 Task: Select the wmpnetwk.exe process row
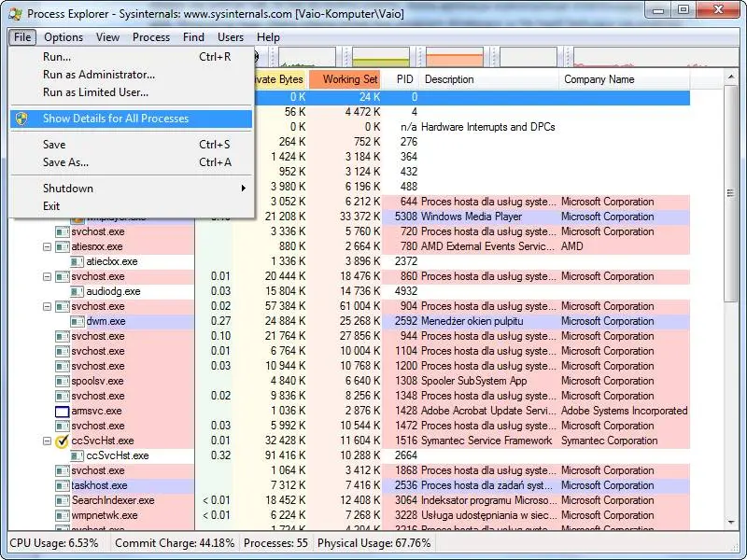pos(105,515)
